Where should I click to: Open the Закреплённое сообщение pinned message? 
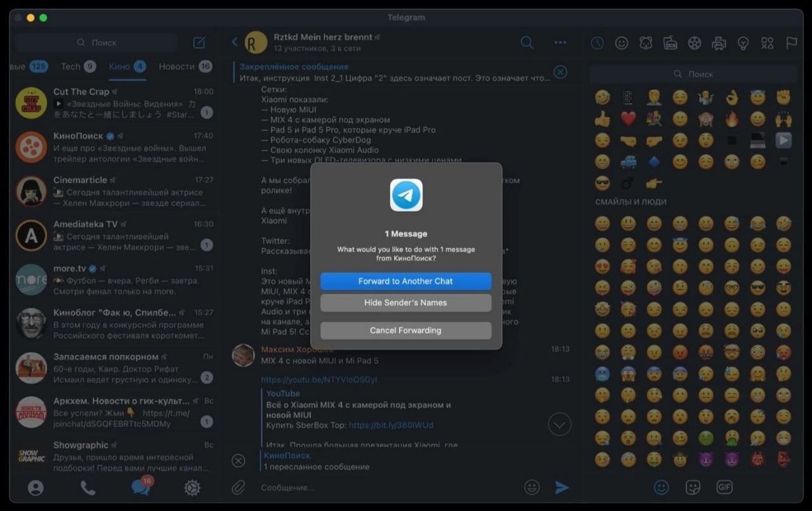point(391,72)
